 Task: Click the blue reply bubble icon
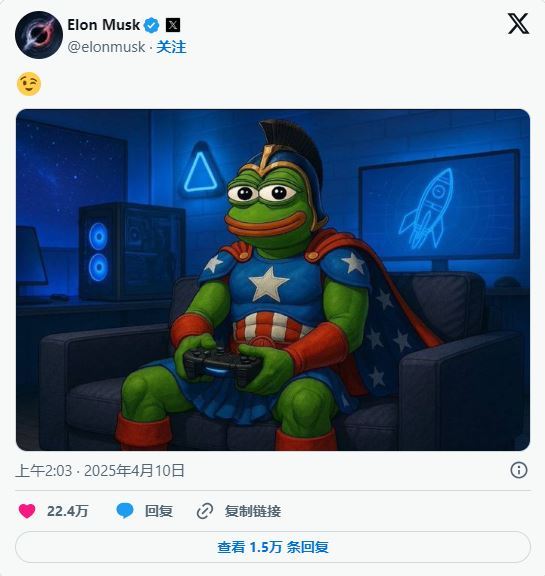point(125,511)
